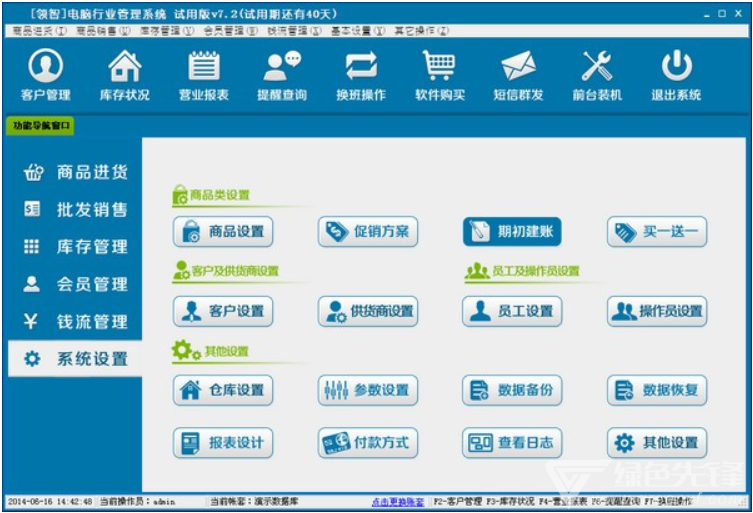Close the application window

click(739, 14)
